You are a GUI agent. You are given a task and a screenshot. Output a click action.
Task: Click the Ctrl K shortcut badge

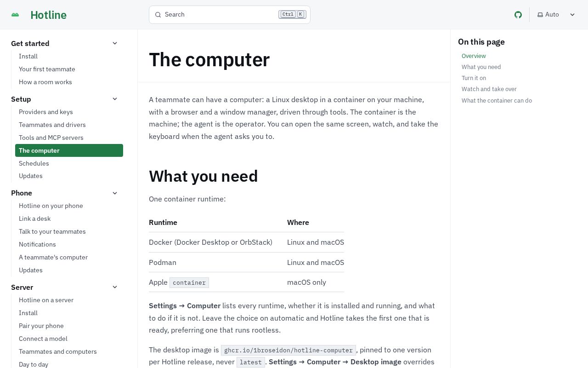tap(292, 14)
